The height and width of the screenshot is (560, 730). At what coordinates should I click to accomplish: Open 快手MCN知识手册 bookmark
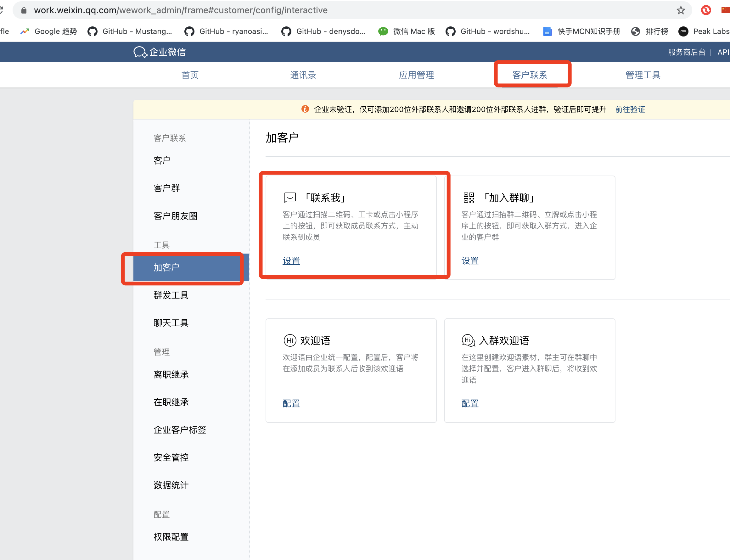(x=581, y=31)
